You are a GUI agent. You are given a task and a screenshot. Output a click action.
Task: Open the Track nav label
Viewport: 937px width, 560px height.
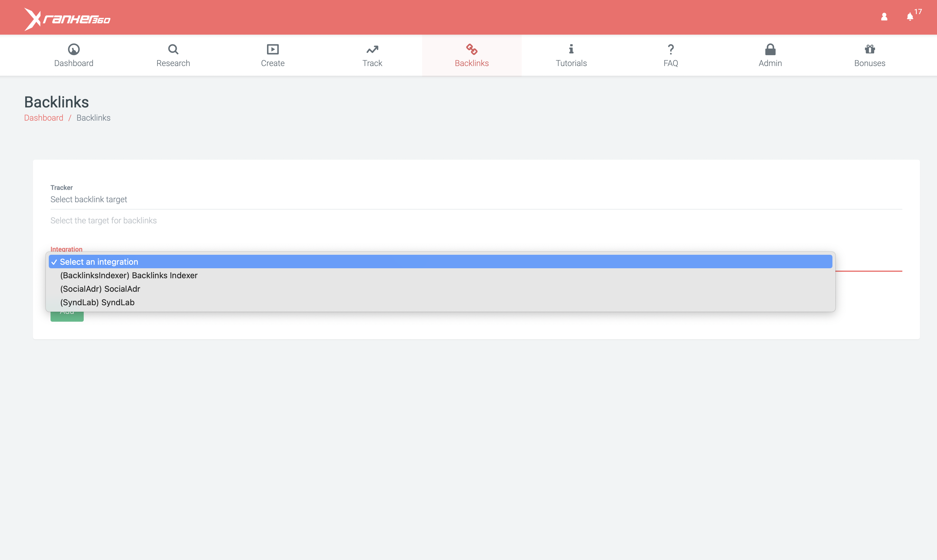(372, 63)
